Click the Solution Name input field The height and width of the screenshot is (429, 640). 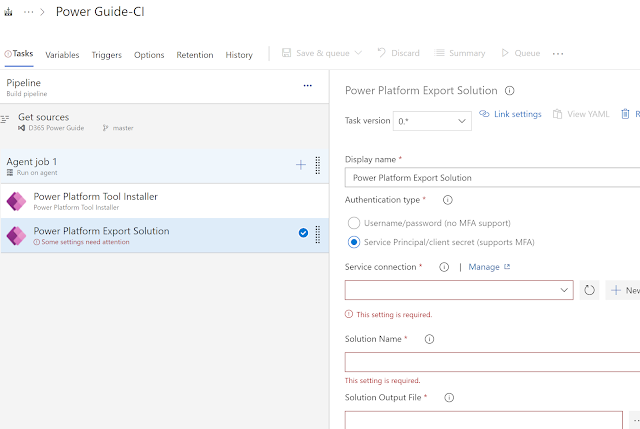tap(492, 362)
